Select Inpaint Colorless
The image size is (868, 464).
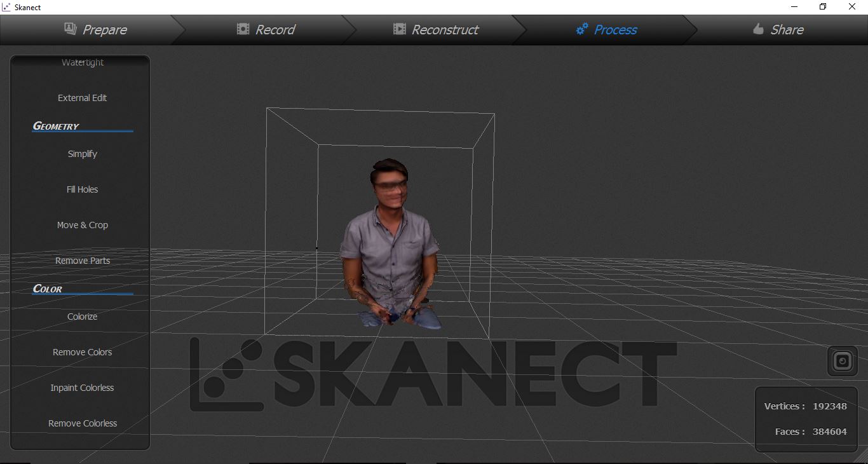coord(82,388)
